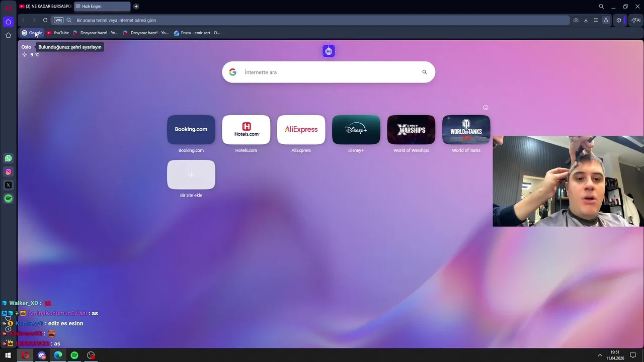Open Discord from the taskbar
The width and height of the screenshot is (644, 362).
coord(42,355)
